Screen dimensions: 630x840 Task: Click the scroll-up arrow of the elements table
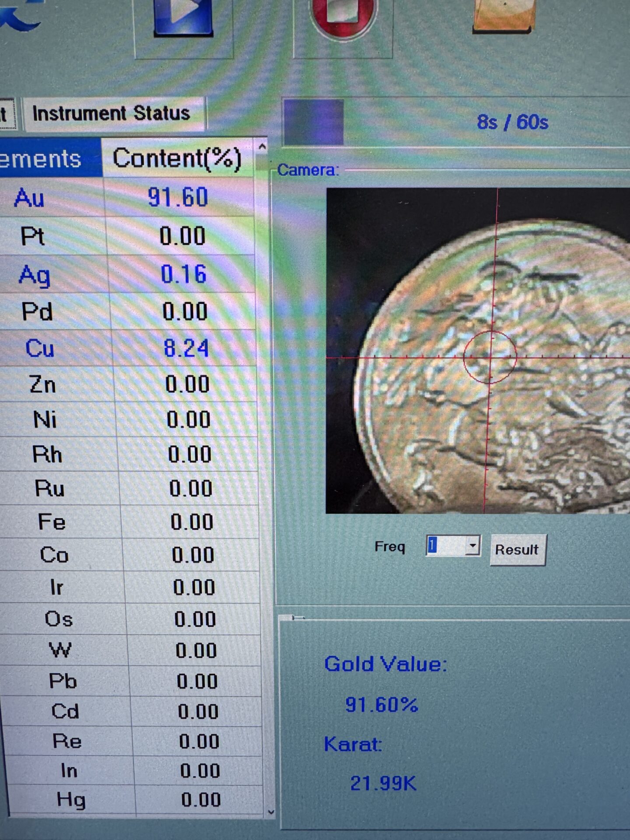[x=262, y=147]
